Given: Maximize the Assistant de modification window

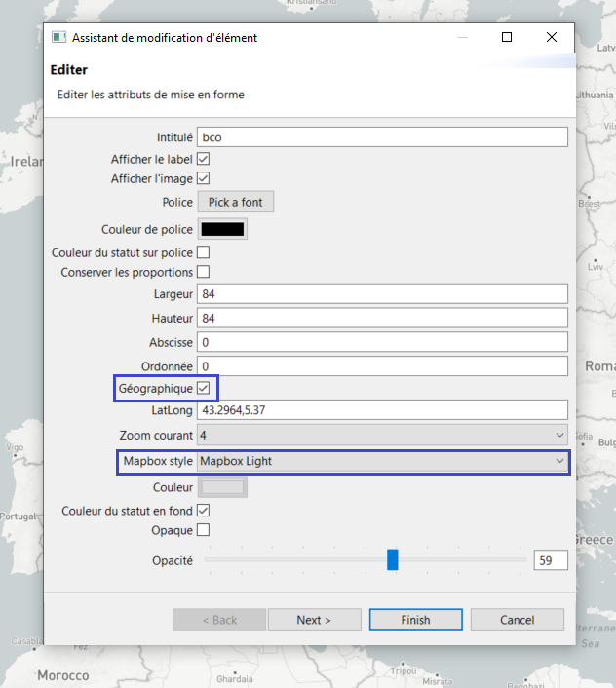Looking at the screenshot, I should (x=507, y=38).
